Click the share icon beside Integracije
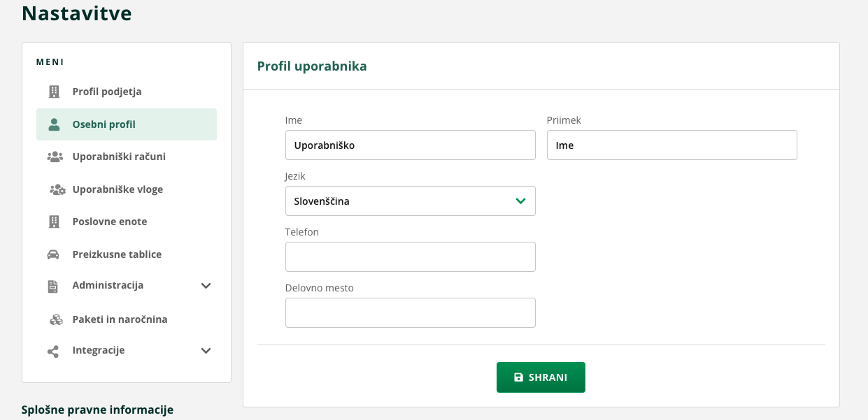Image resolution: width=868 pixels, height=420 pixels. click(x=53, y=351)
